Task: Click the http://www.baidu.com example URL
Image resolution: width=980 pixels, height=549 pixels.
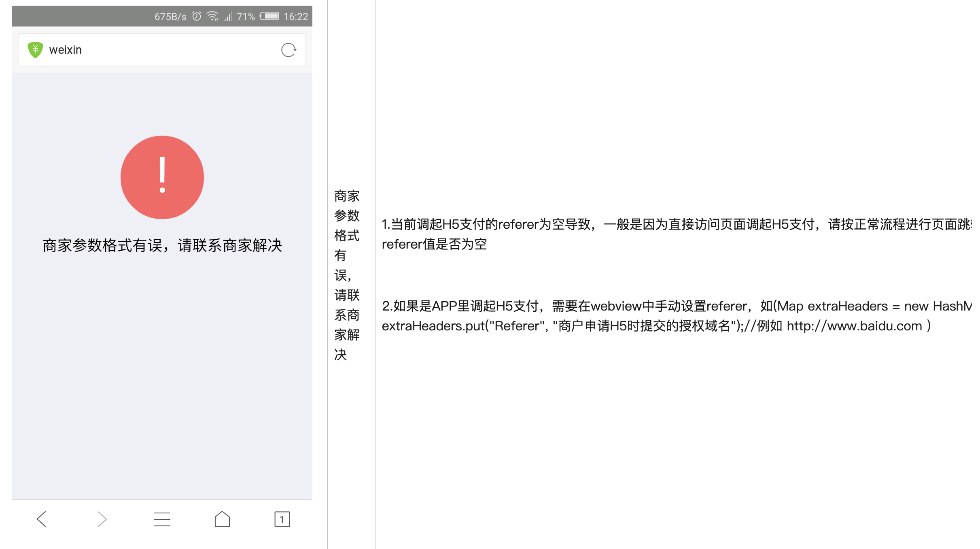Action: [x=854, y=326]
